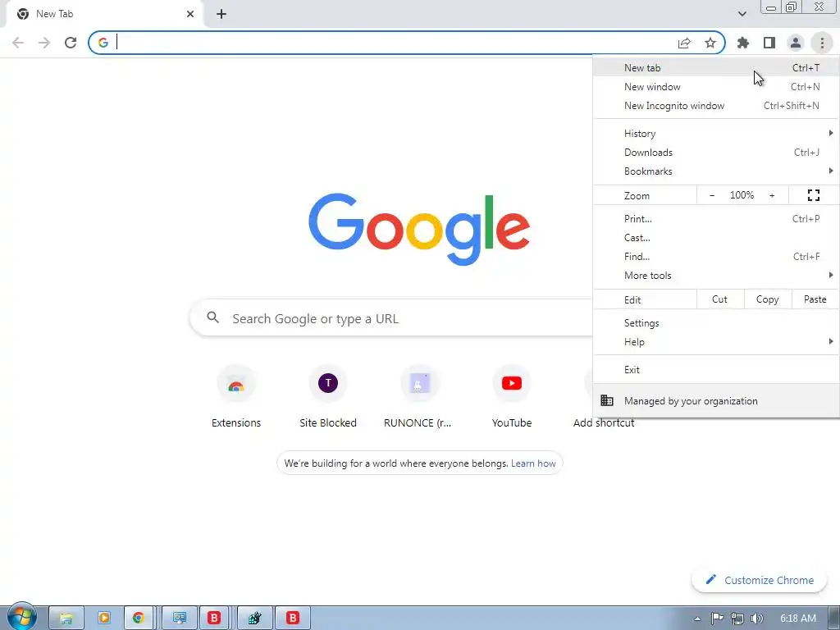
Task: Select Chrome in the taskbar
Action: [x=139, y=619]
